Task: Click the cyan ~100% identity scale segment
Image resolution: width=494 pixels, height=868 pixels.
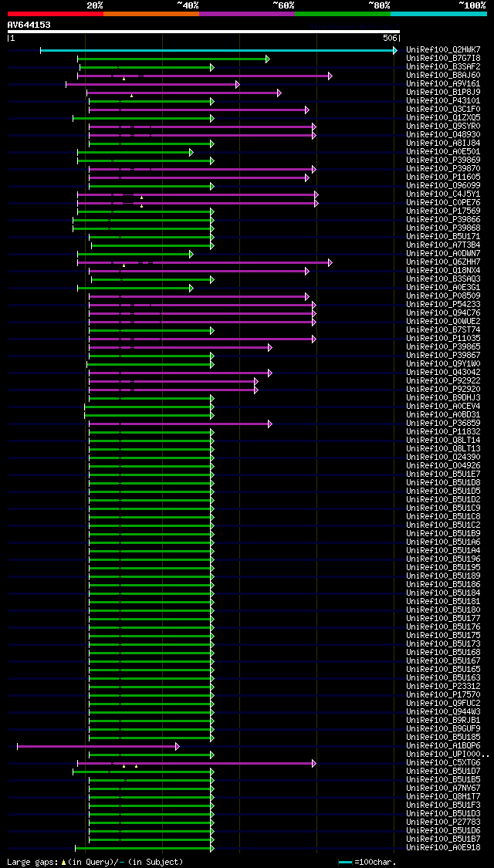Action: pos(438,13)
